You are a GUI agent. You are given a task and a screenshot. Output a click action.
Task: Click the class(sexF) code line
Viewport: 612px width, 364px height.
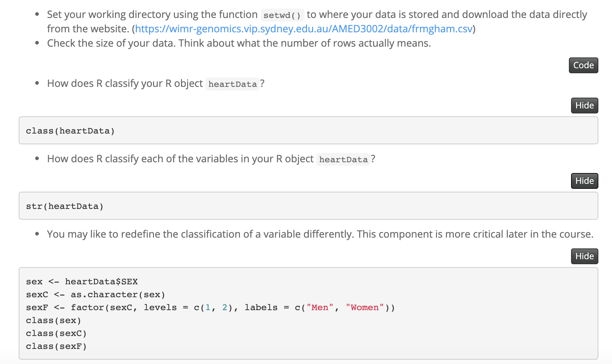[x=56, y=346]
